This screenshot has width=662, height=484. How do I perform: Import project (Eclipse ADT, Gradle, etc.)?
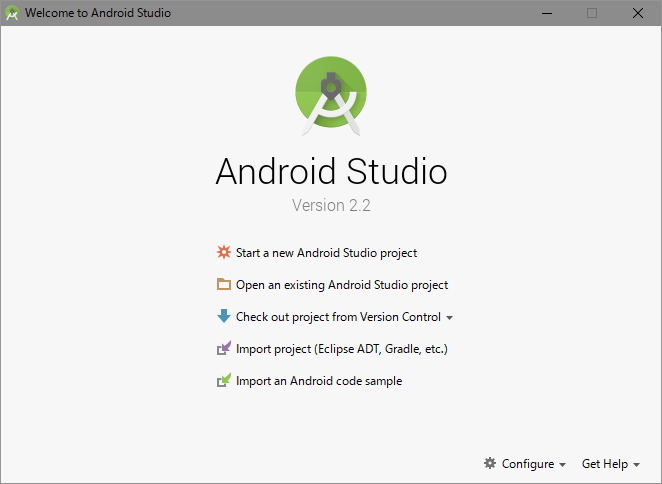click(342, 349)
